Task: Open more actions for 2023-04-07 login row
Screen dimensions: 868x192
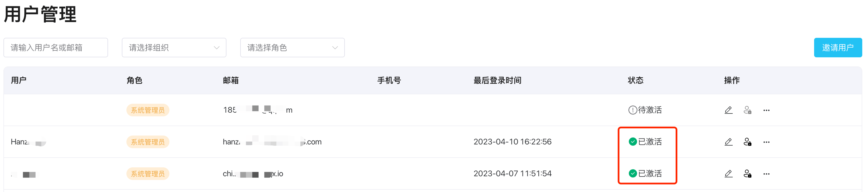Action: 766,174
